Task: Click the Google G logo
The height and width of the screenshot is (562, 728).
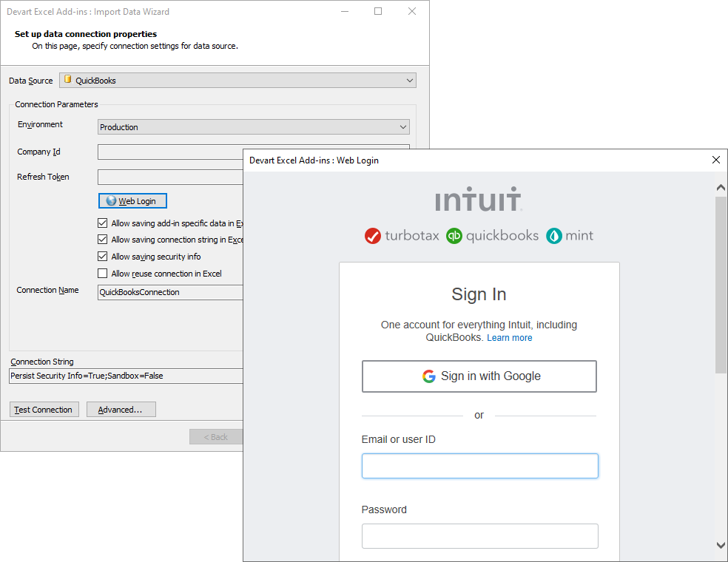Action: pyautogui.click(x=429, y=376)
